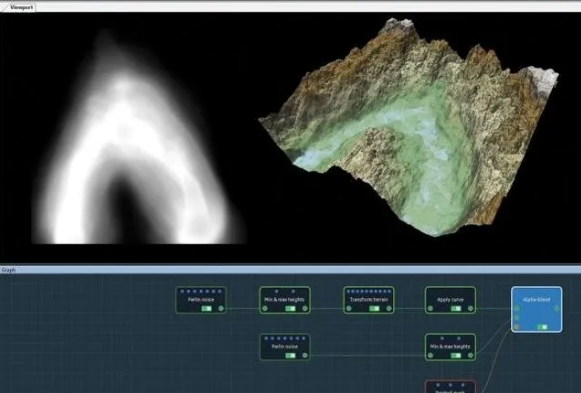Viewport: 581px width, 393px height.
Task: Select the Alpha-blend node
Action: (x=537, y=309)
